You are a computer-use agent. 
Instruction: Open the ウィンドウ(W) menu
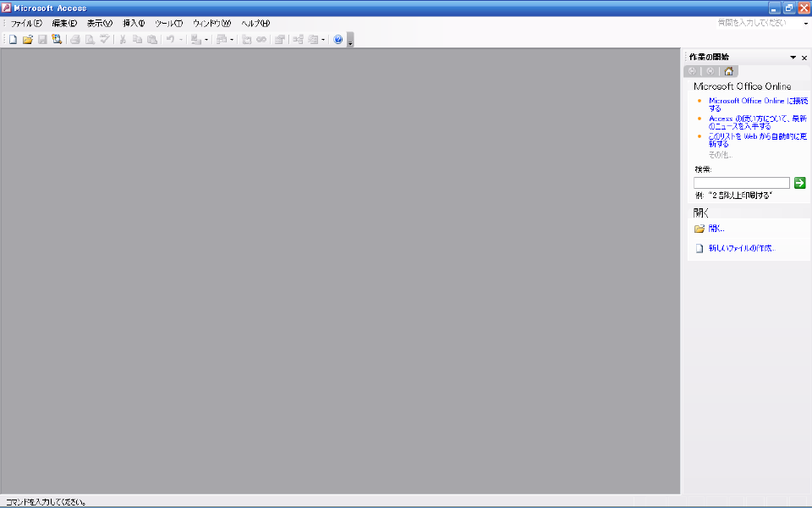(x=211, y=24)
